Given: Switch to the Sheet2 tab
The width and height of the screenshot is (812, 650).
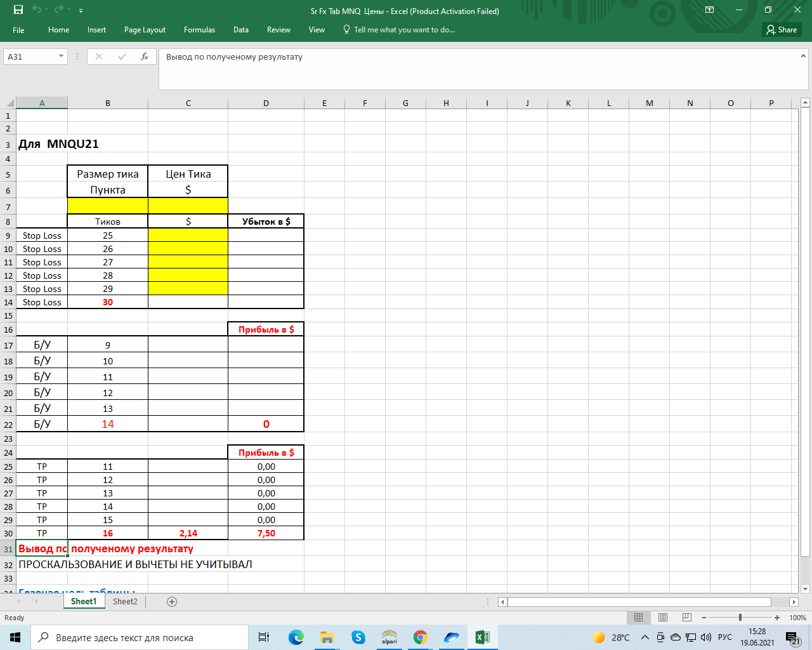Looking at the screenshot, I should (125, 602).
